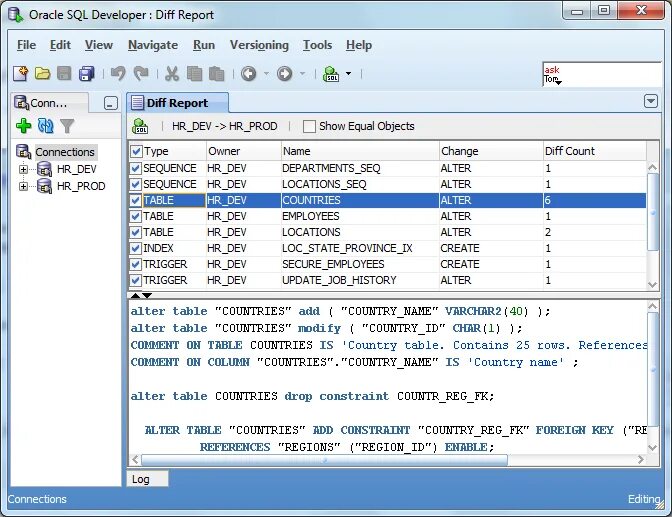Expand the HR_PROD connection tree node
Screen dimensions: 672x517
coord(24,186)
